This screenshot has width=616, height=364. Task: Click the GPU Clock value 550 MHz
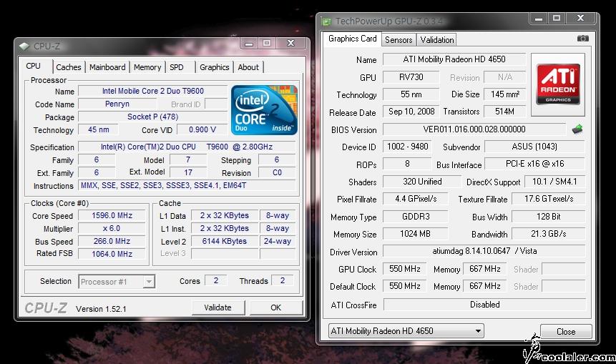click(405, 269)
